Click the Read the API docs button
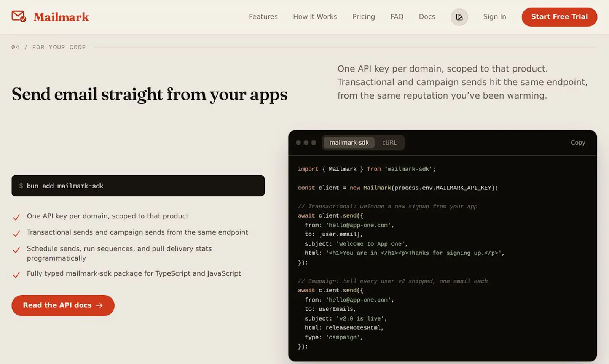The width and height of the screenshot is (609, 364). coord(63,305)
